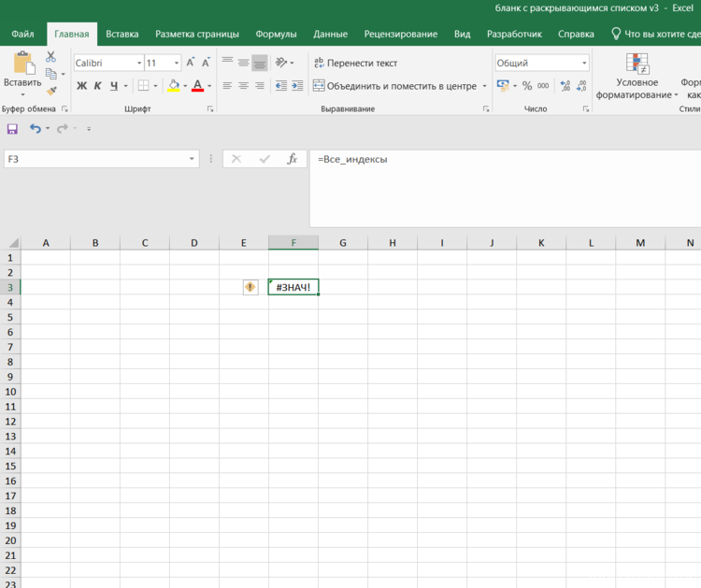Image resolution: width=701 pixels, height=588 pixels.
Task: Open Условное форматирование menu
Action: (637, 76)
